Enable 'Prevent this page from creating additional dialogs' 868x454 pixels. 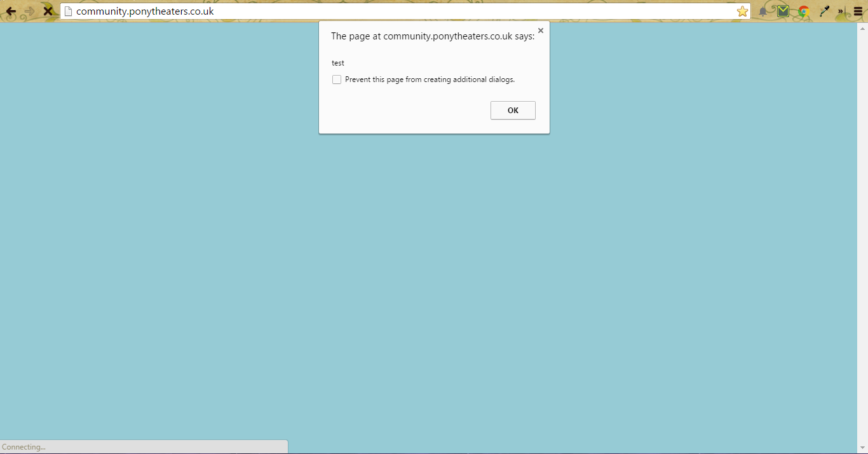tap(337, 79)
